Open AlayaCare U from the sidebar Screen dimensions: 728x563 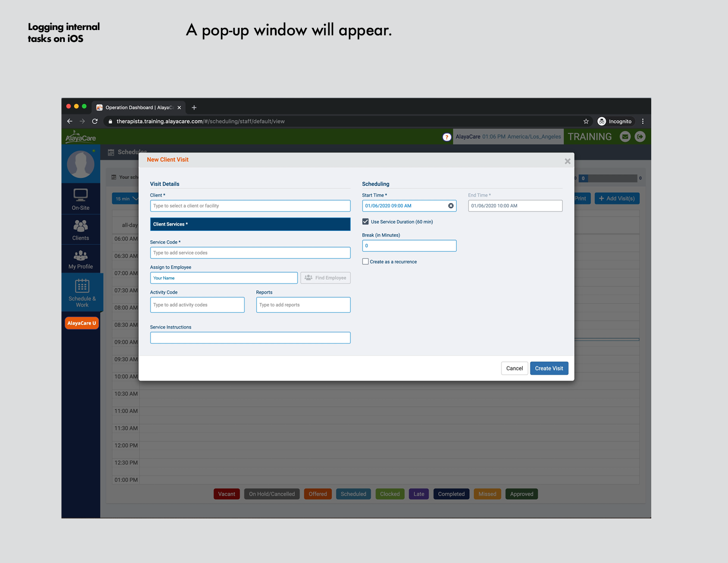tap(81, 323)
